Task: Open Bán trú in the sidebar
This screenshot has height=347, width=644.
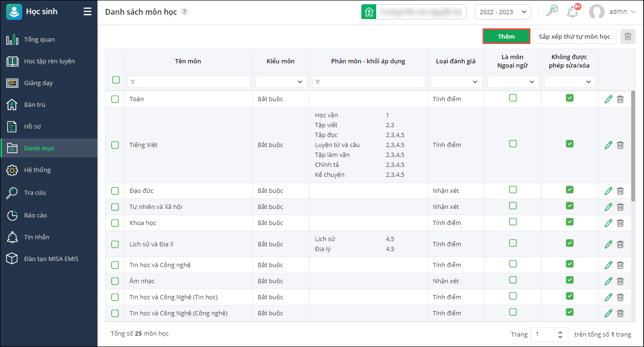Action: [49, 104]
